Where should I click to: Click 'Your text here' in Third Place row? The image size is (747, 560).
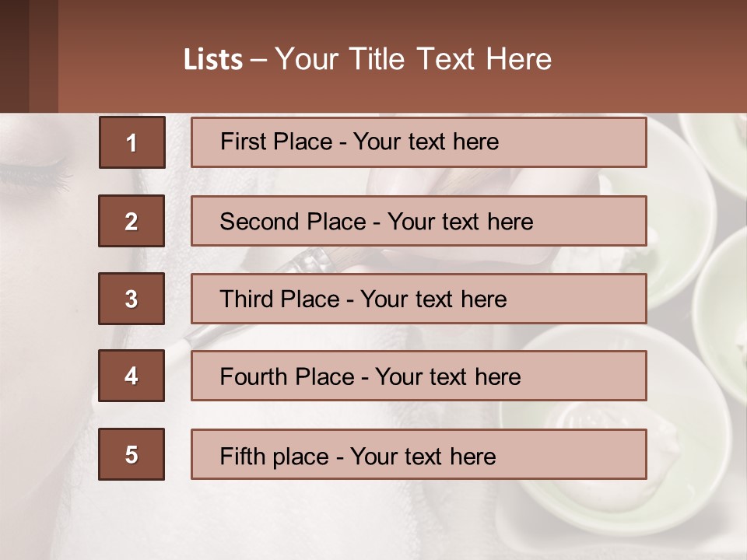[433, 299]
